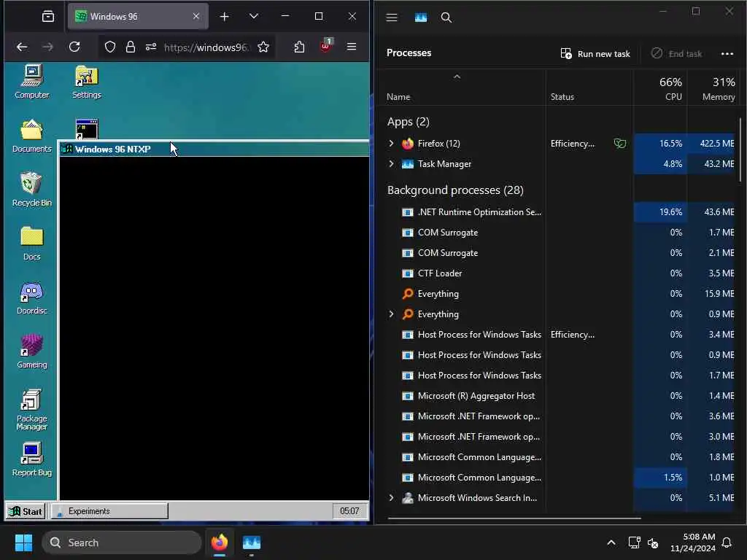This screenshot has height=560, width=747.
Task: Collapse the sort chevron above Name column
Action: click(x=457, y=77)
